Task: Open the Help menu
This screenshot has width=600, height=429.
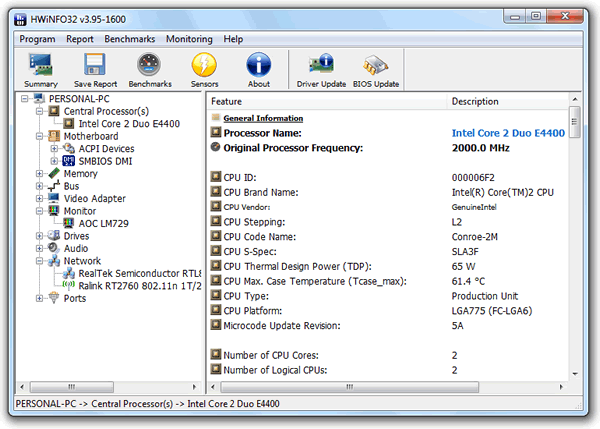Action: click(x=233, y=39)
